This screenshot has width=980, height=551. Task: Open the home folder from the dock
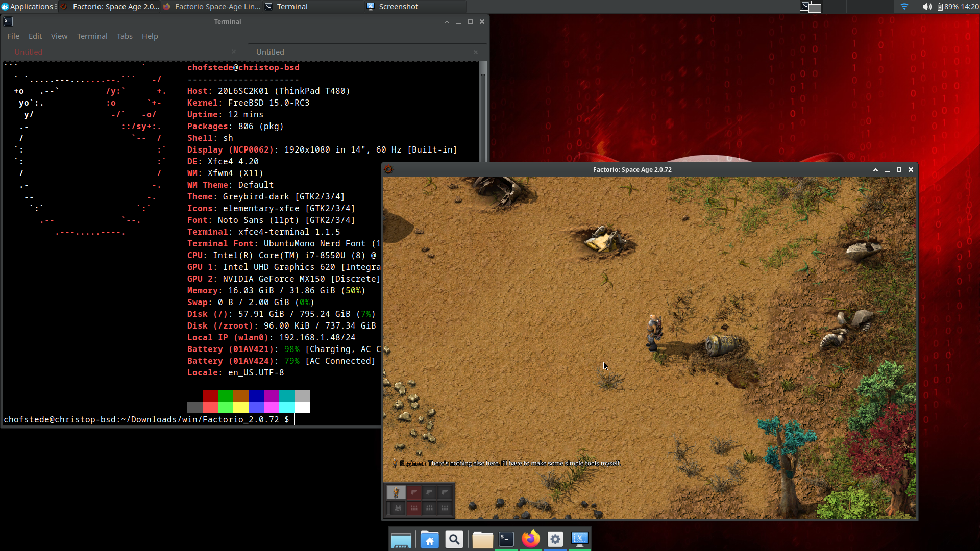coord(430,539)
